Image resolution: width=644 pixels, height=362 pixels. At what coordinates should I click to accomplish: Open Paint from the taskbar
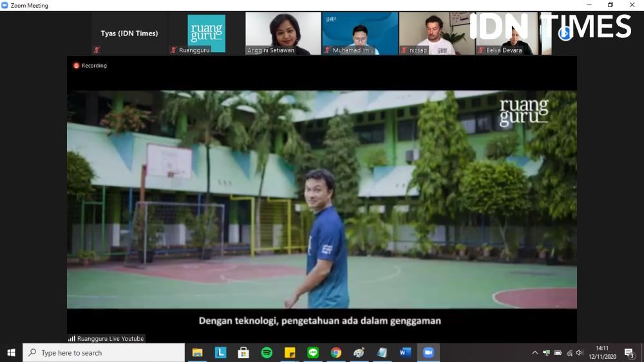pos(359,352)
